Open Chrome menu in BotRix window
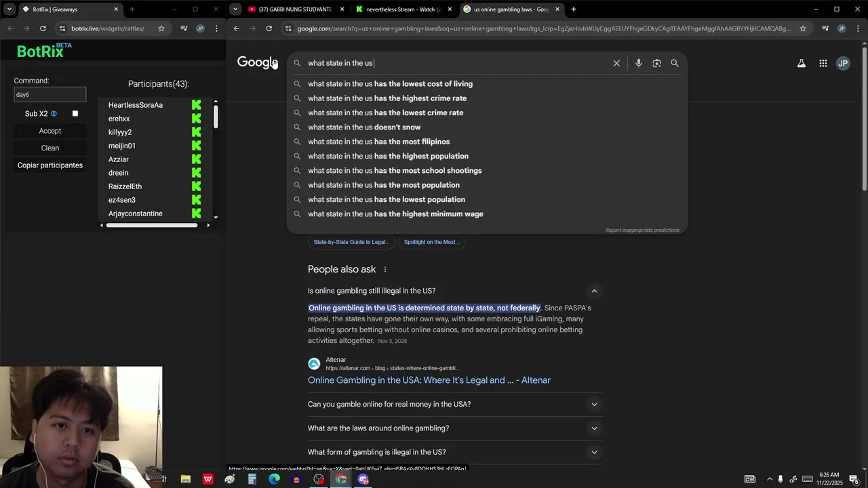 point(216,28)
